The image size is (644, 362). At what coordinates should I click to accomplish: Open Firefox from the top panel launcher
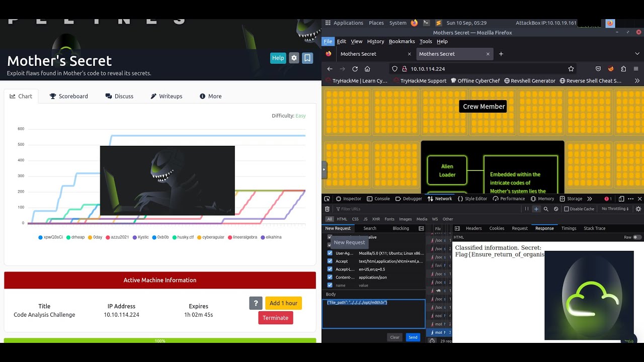click(414, 23)
